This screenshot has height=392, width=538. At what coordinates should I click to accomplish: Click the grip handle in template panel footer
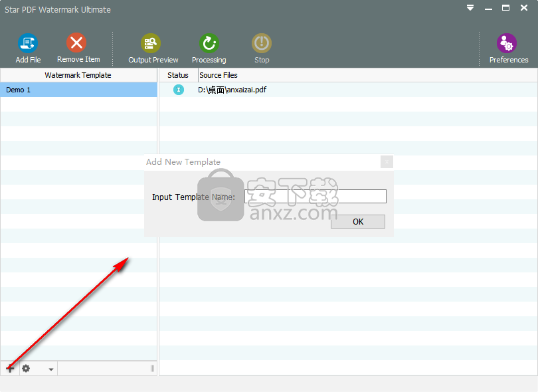pos(152,369)
